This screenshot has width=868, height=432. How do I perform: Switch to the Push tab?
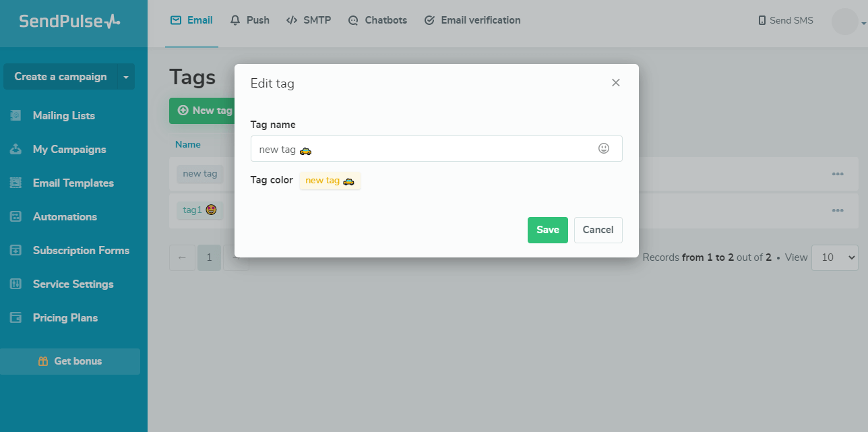249,20
